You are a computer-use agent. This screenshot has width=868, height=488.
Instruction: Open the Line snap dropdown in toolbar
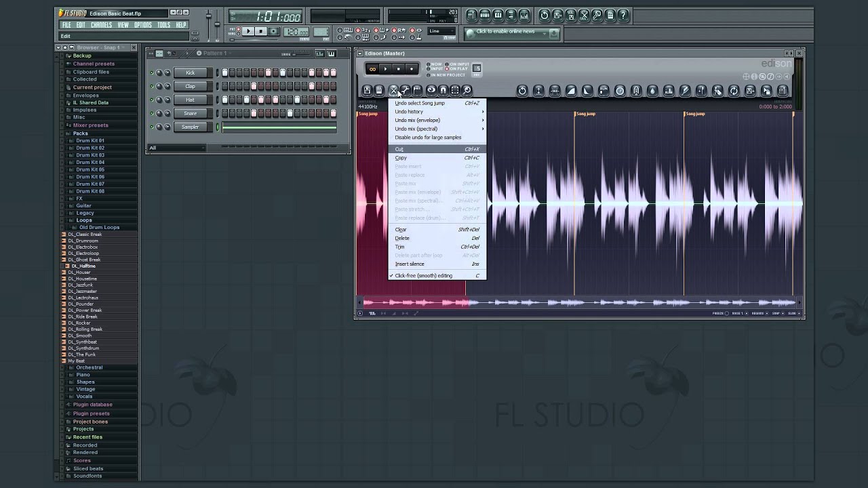coord(442,31)
